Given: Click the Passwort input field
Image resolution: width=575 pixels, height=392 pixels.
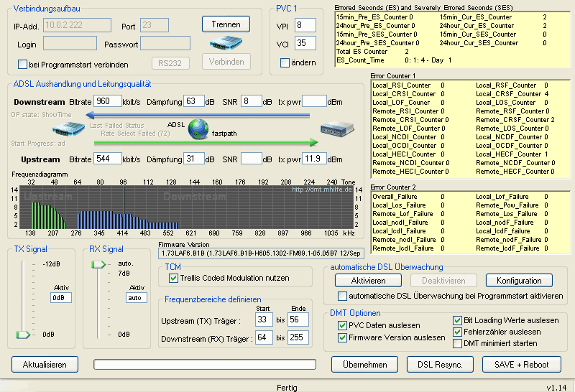Looking at the screenshot, I should tap(165, 43).
